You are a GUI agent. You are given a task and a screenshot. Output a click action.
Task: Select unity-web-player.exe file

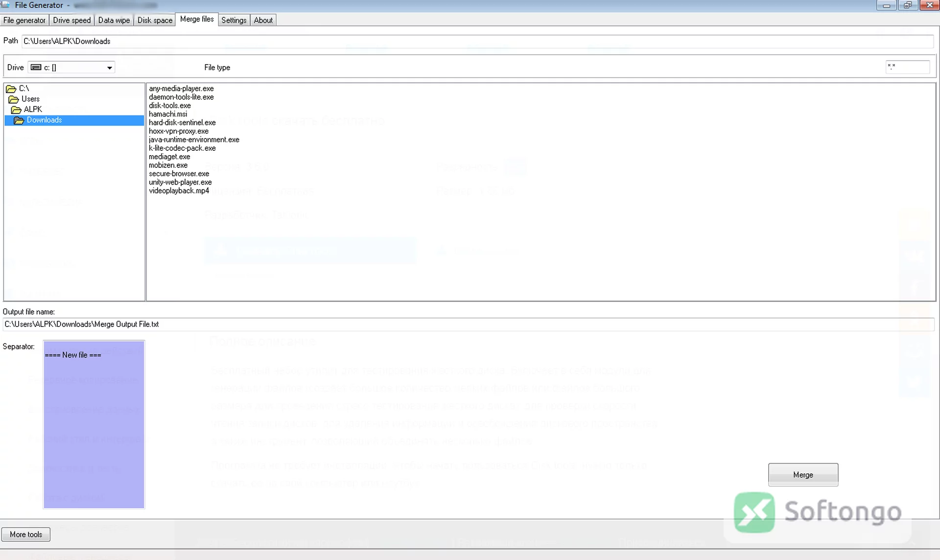[180, 182]
